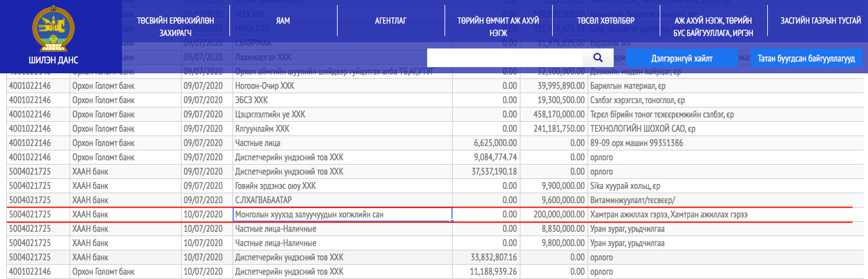Click the Хамтран ажиллах гэрээ description

point(668,214)
